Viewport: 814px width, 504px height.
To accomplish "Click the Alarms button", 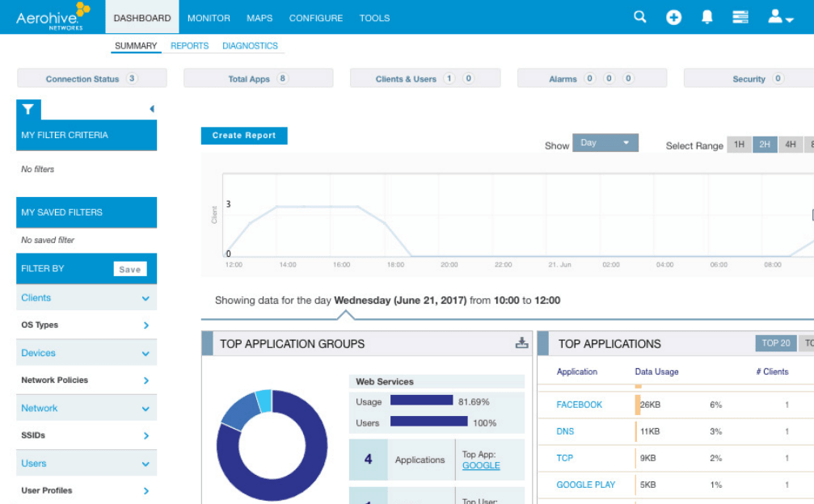I will pyautogui.click(x=592, y=78).
